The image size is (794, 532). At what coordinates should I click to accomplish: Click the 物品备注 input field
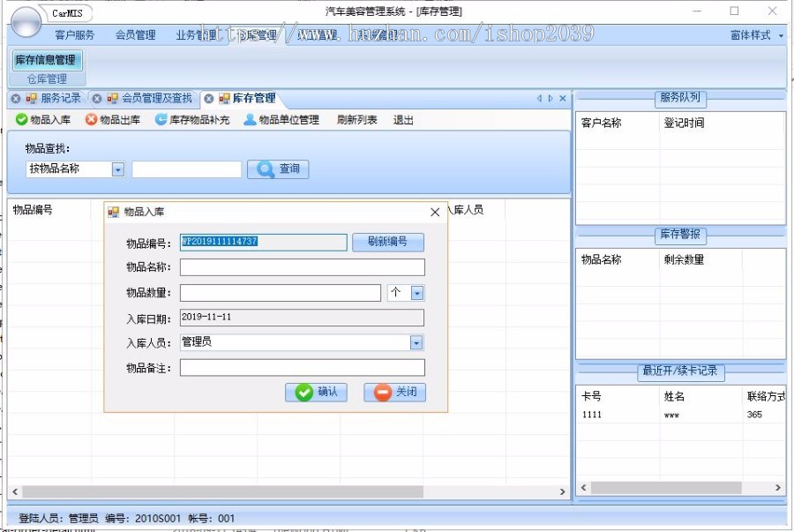(303, 368)
